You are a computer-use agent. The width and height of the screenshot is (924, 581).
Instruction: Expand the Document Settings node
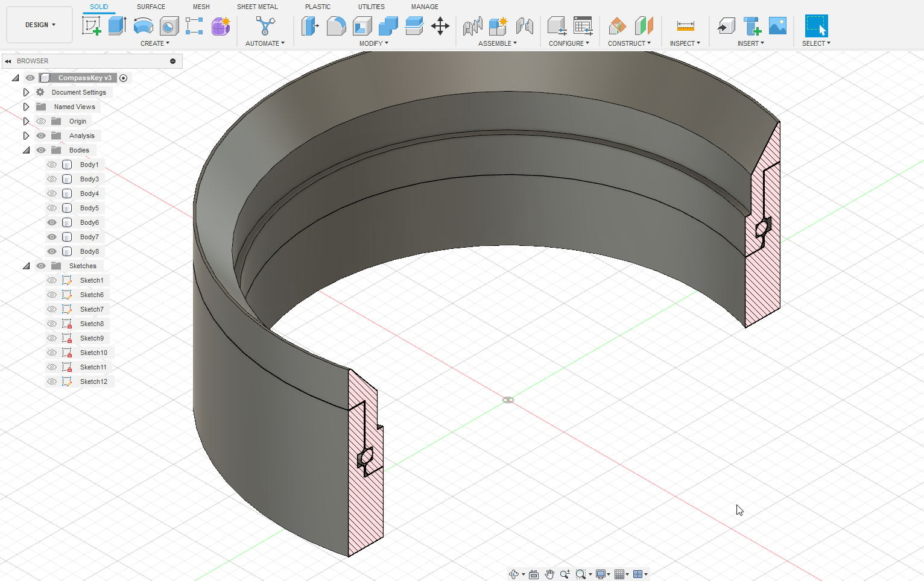(26, 92)
